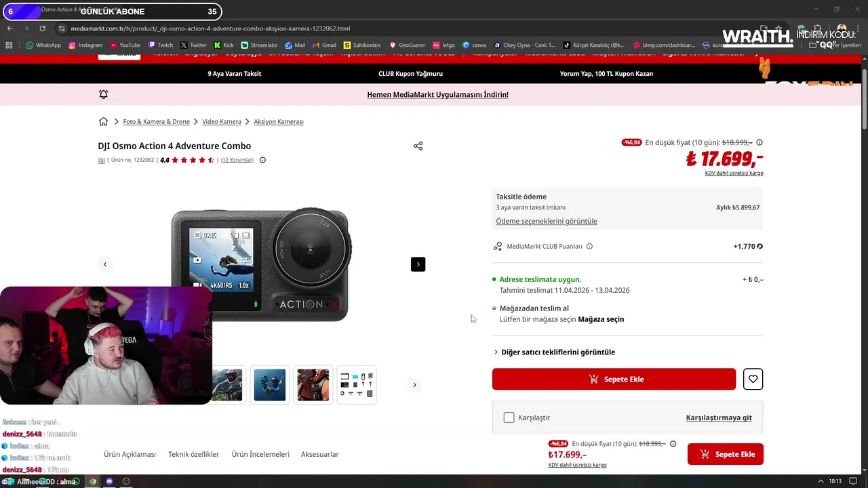Click the notification bell icon

(103, 94)
